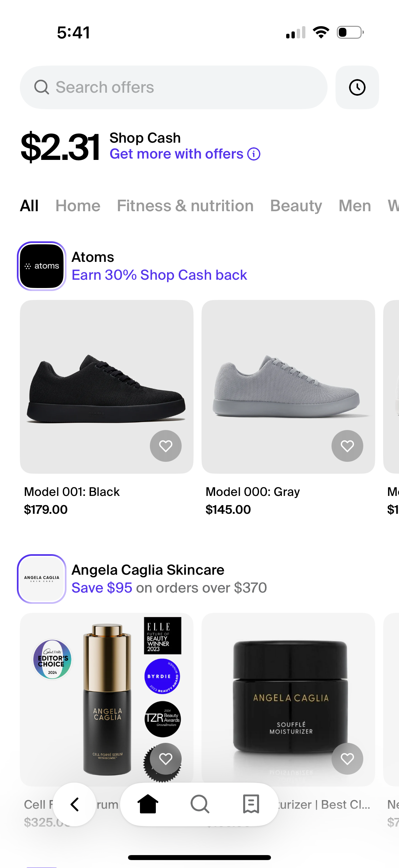Viewport: 399px width, 868px height.
Task: Open the orders list icon in bottom bar
Action: (x=250, y=804)
